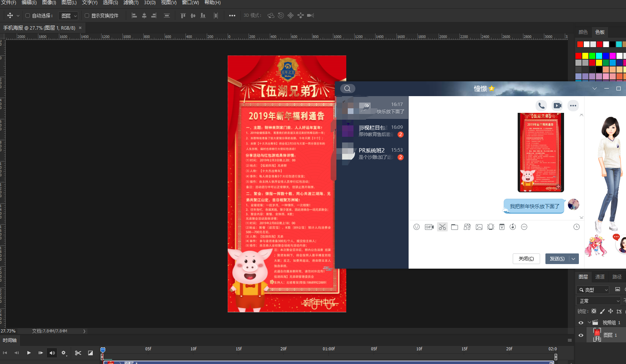
Task: Open the timeline settings gear icon
Action: pyautogui.click(x=64, y=353)
